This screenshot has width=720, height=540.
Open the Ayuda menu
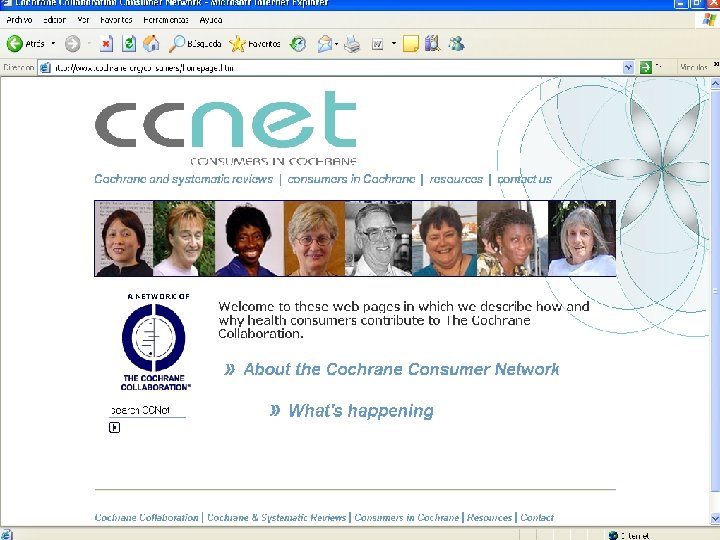211,20
